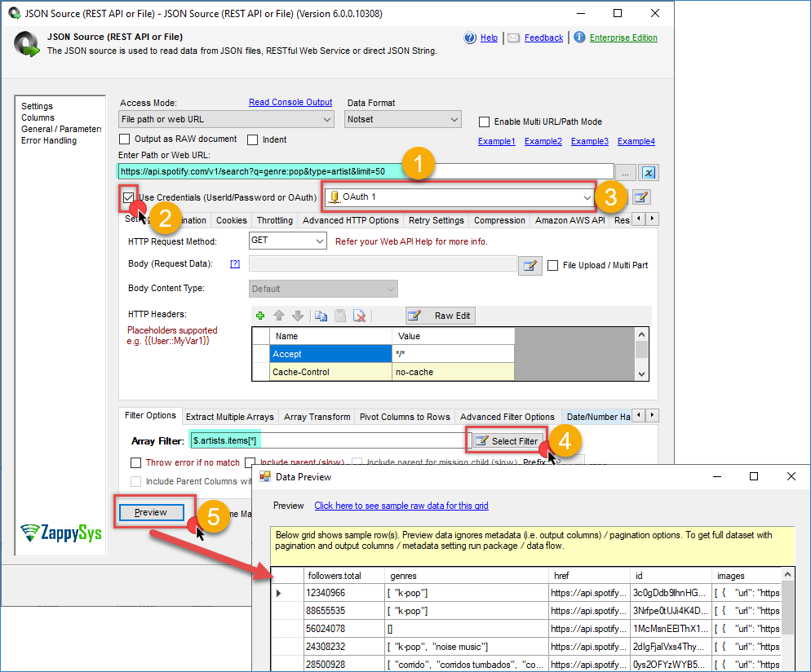Screen dimensions: 811x672
Task: Open the Amazon AWS API tab
Action: [x=570, y=220]
